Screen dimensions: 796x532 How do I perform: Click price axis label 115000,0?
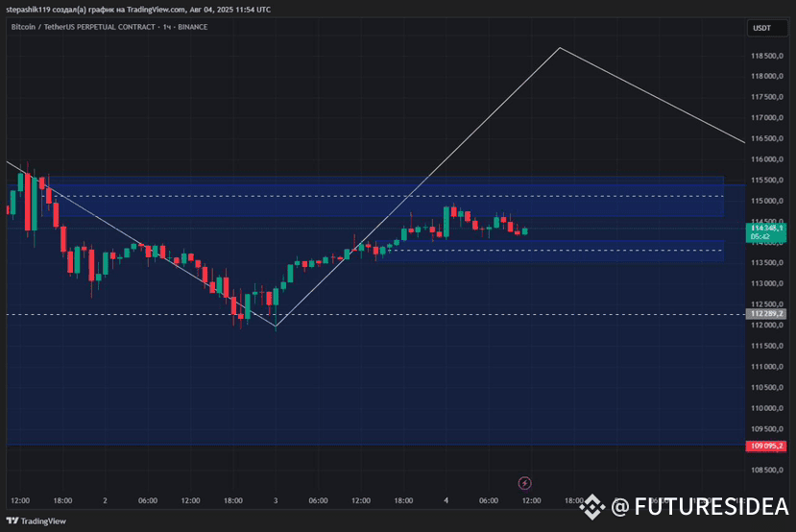[x=767, y=201]
